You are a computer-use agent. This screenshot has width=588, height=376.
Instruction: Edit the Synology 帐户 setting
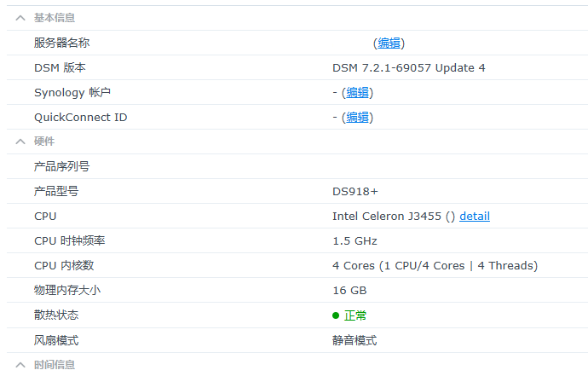[357, 92]
